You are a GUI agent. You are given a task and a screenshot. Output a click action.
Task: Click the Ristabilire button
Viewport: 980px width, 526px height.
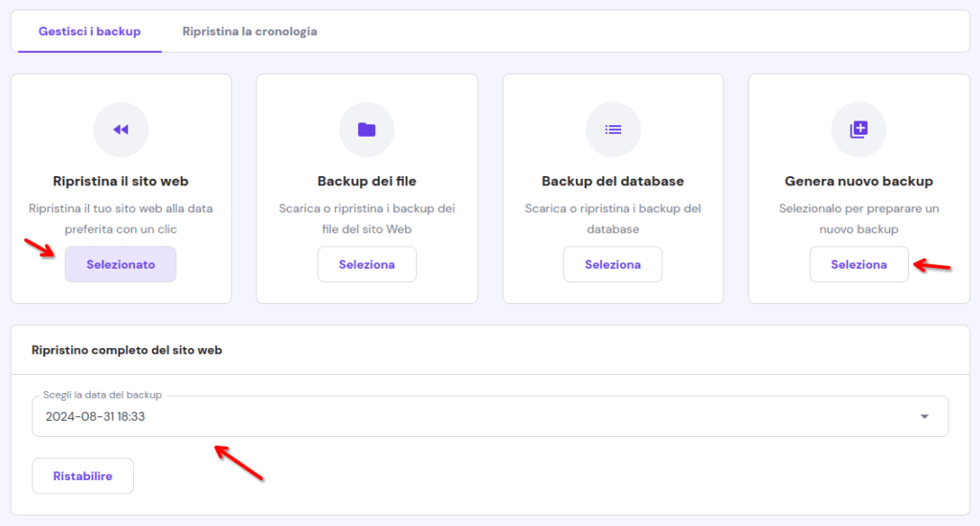[82, 476]
